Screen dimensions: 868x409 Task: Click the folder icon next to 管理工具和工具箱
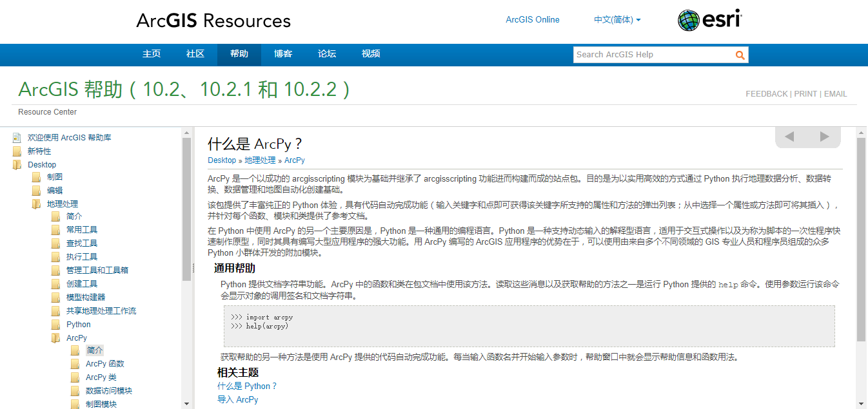[x=55, y=271]
